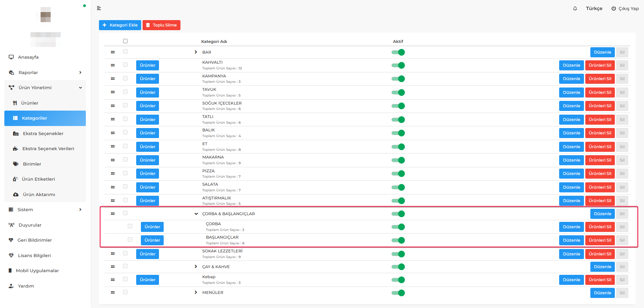
Task: Click the notification bell icon
Action: (x=575, y=8)
